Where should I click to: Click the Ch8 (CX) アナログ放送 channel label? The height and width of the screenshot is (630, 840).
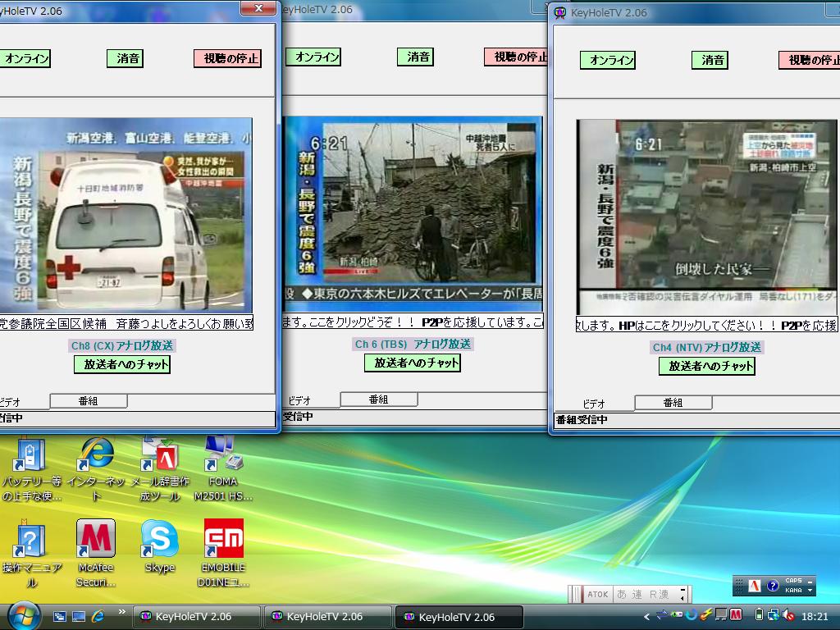click(x=122, y=345)
